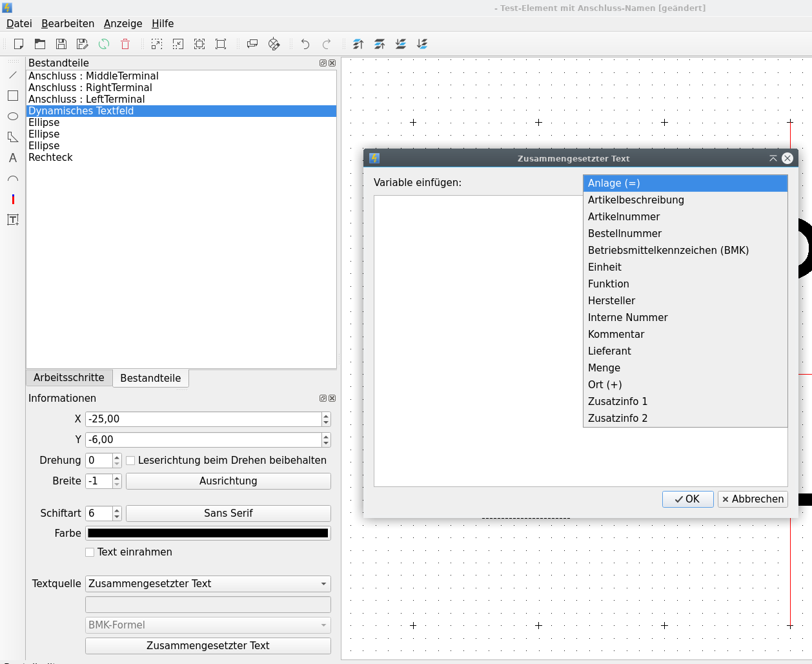Click the OK button in dialog

pyautogui.click(x=687, y=499)
